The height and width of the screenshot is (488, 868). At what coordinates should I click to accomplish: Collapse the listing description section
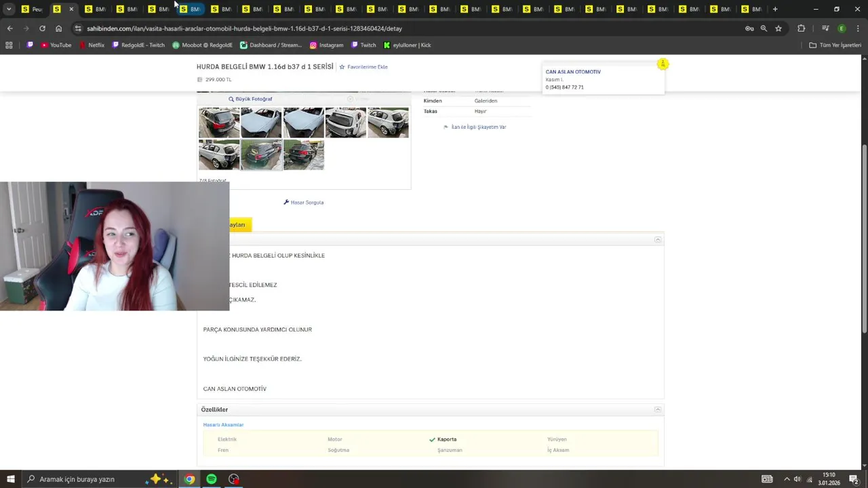coord(658,240)
